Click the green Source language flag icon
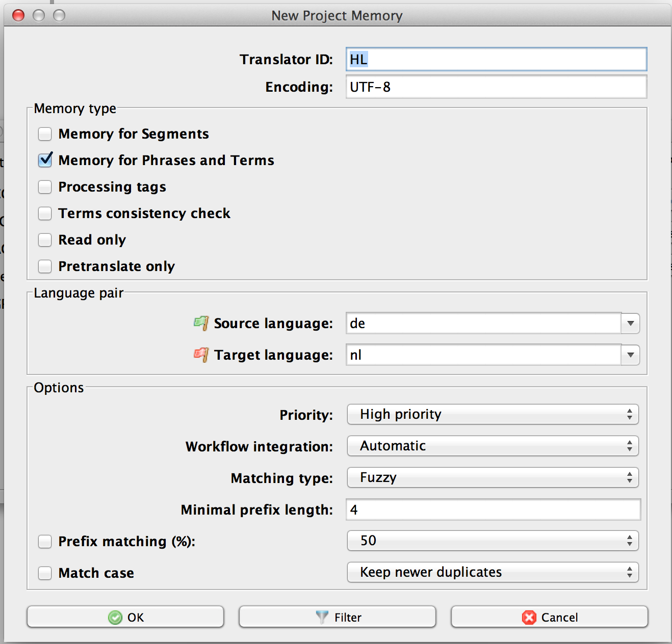 201,323
